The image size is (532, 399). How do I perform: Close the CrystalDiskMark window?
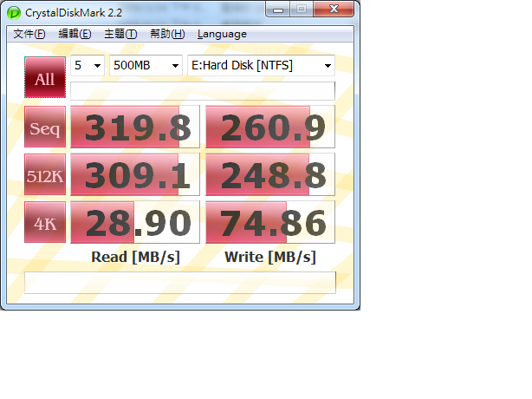click(334, 9)
